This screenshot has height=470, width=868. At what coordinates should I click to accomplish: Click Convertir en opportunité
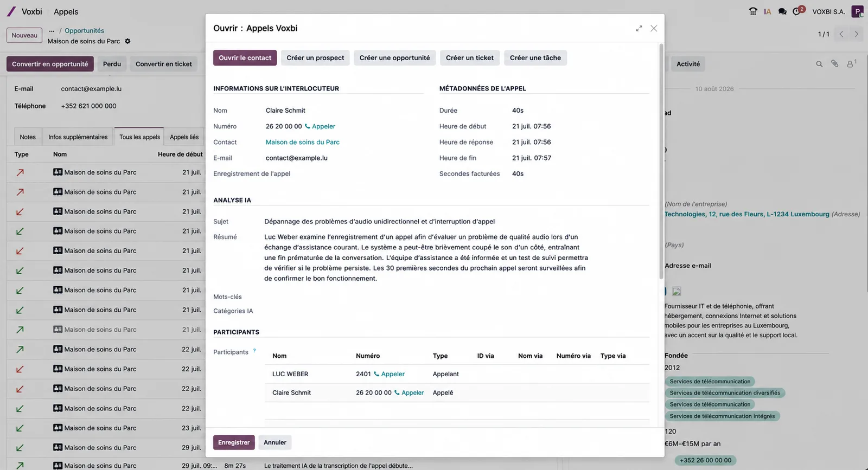point(50,64)
